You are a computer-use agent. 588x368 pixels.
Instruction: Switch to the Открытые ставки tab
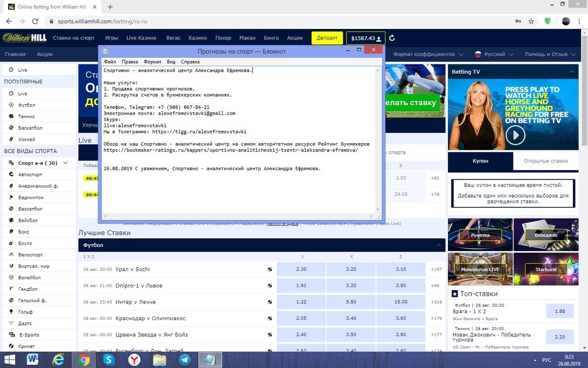[546, 161]
